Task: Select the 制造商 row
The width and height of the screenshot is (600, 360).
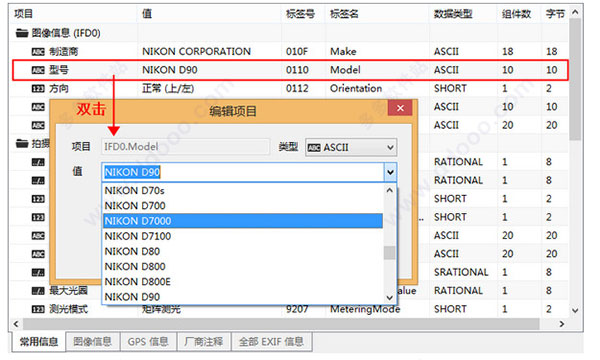Action: pyautogui.click(x=289, y=52)
